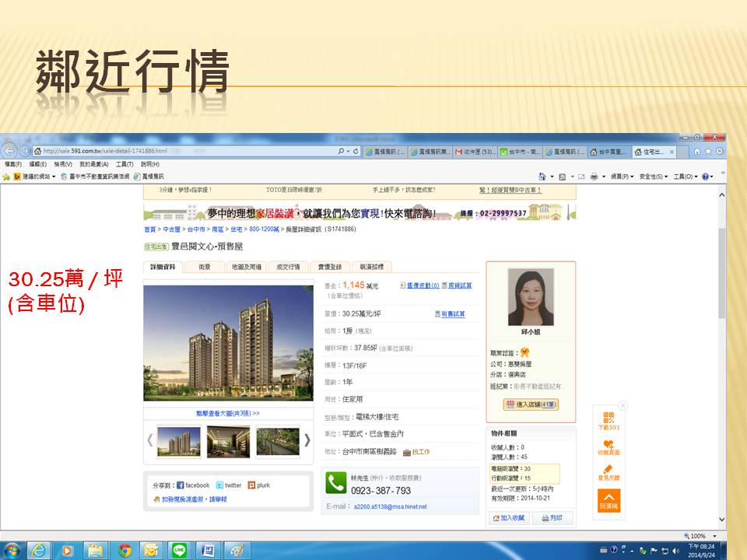The width and height of the screenshot is (747, 560).
Task: Click the browser Back arrow button
Action: tap(9, 151)
